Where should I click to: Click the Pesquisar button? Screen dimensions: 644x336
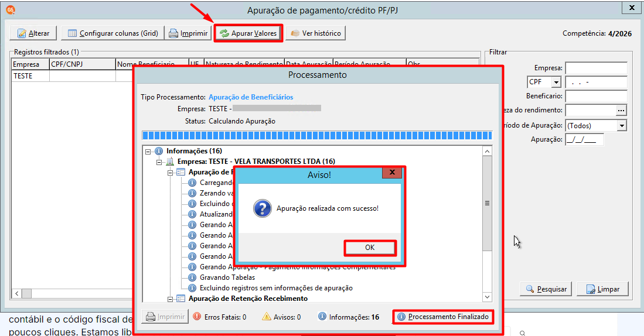tap(547, 289)
